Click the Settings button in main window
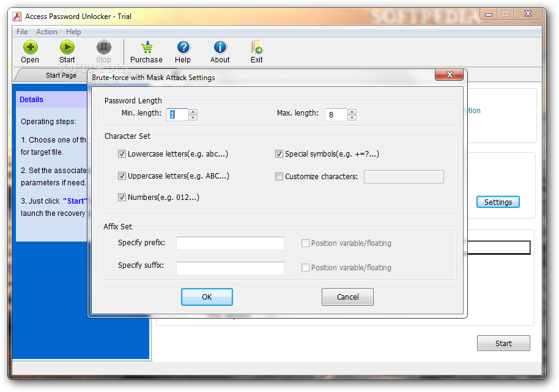The width and height of the screenshot is (559, 392). coord(498,202)
